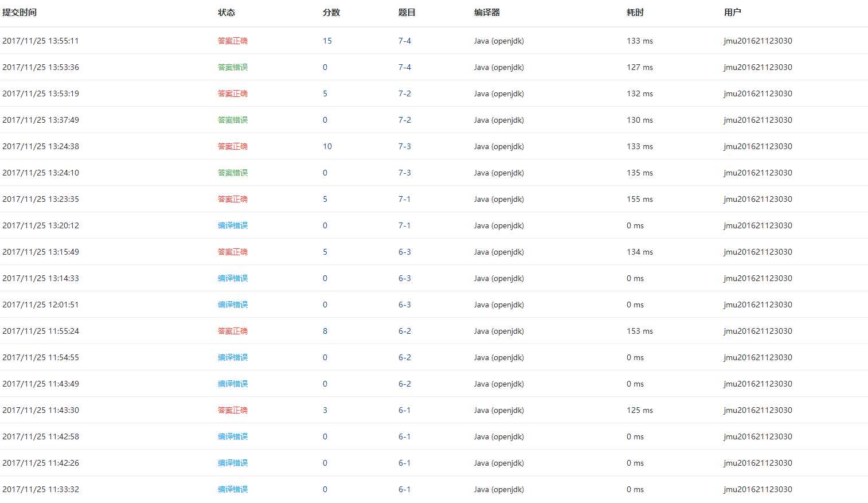Open the status link in the 13:15:49 row

click(x=233, y=252)
